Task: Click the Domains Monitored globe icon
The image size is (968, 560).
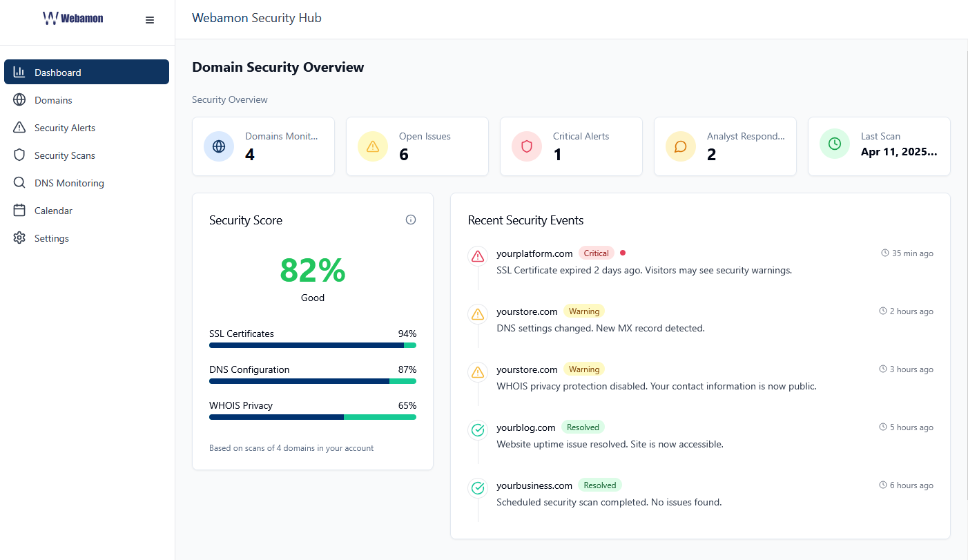Action: coord(219,146)
